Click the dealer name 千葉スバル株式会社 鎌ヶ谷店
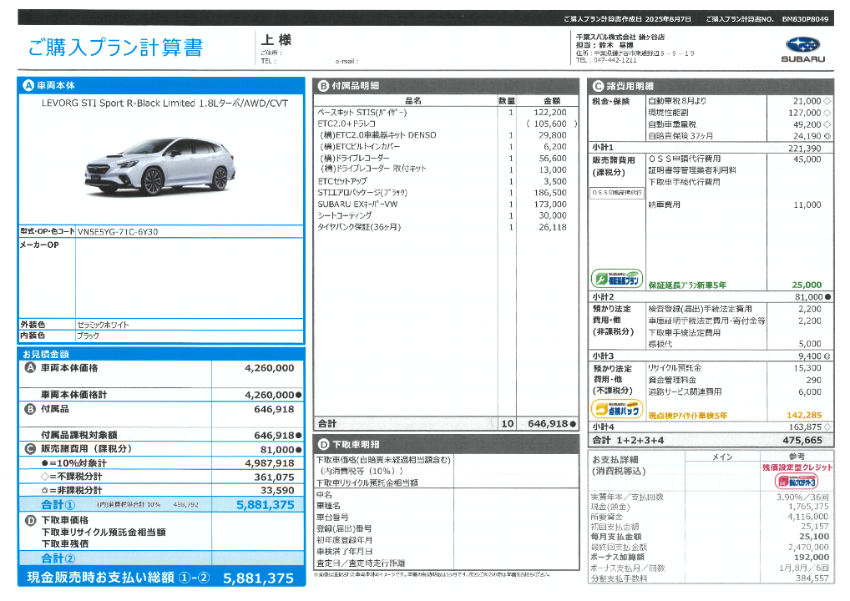850x601 pixels. [x=620, y=37]
